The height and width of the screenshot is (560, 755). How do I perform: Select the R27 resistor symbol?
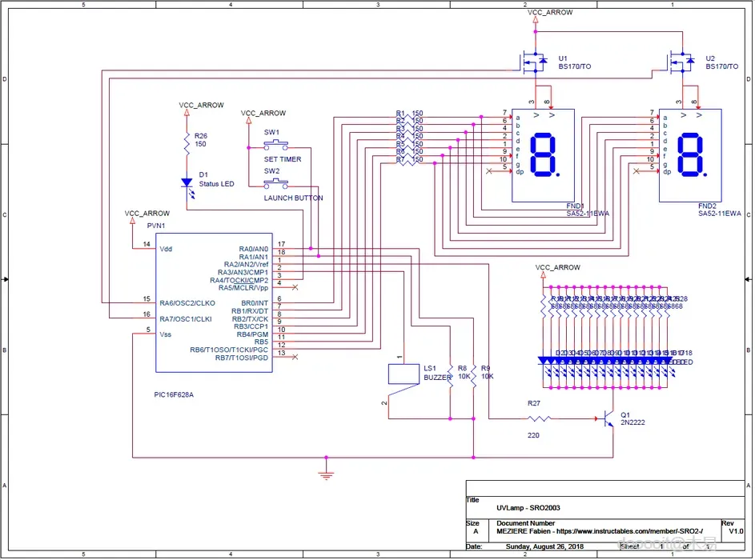[x=540, y=418]
